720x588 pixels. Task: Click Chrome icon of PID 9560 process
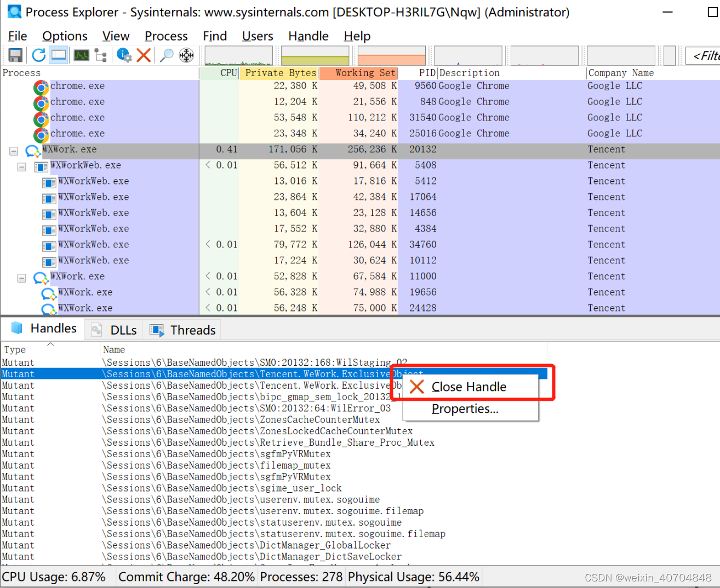tap(41, 87)
